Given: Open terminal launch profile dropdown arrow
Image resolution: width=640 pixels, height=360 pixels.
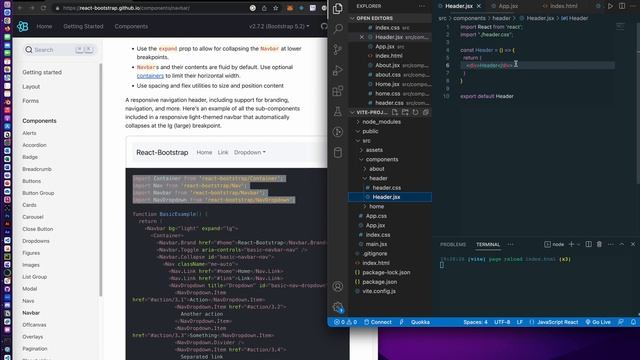Looking at the screenshot, I should [x=578, y=244].
